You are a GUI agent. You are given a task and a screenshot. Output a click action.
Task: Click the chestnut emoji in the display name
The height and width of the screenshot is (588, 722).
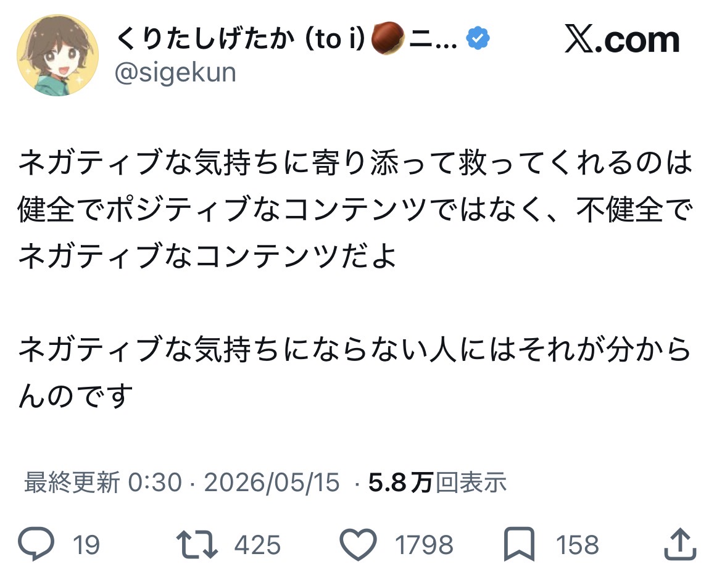pos(388,39)
